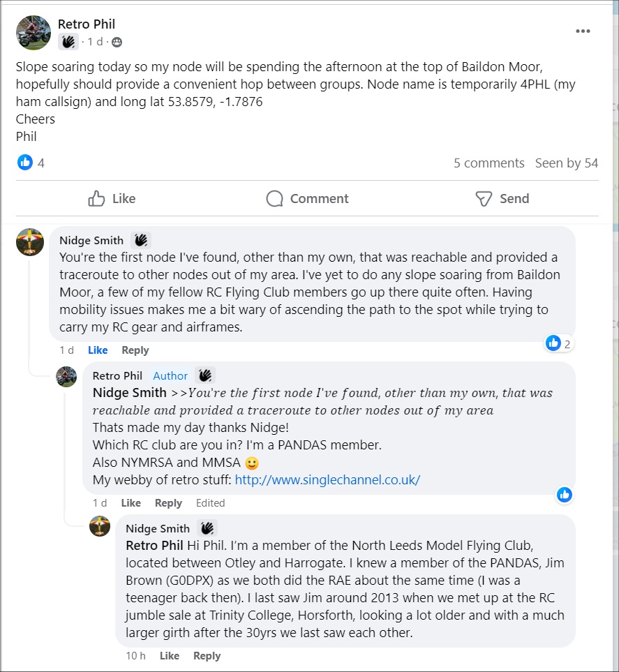Screen dimensions: 619x672
Task: Like the post with thumbs-up button
Action: pyautogui.click(x=112, y=199)
